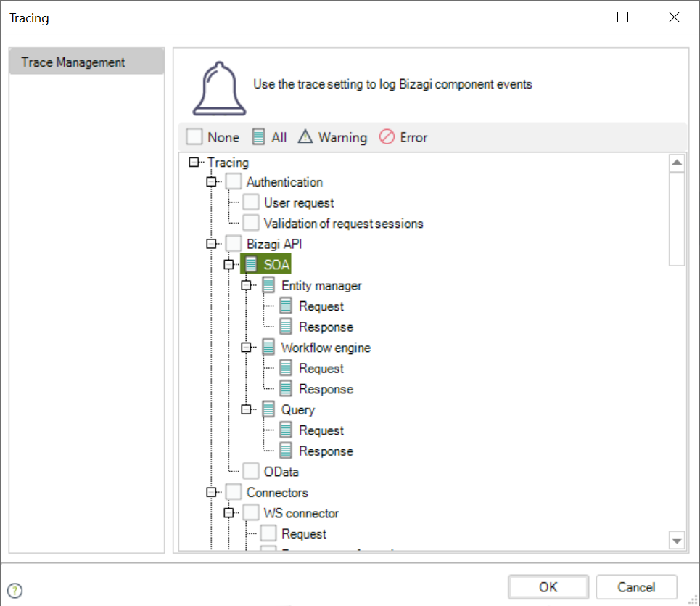Click trace icon for Query Request
This screenshot has width=700, height=606.
tap(286, 430)
